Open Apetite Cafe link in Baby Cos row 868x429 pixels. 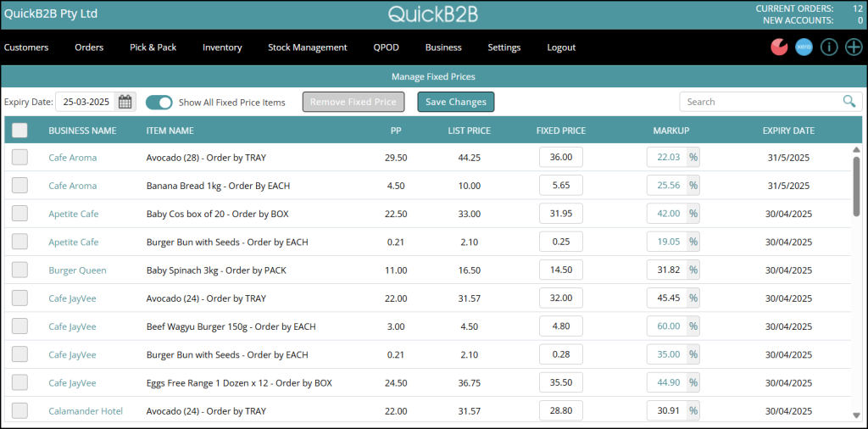(x=74, y=214)
